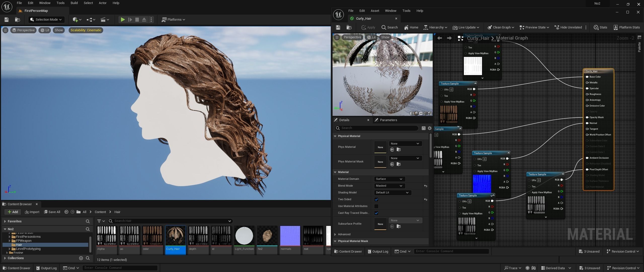Image resolution: width=644 pixels, height=272 pixels.
Task: Go back in Content Browser history
Action: coord(66,212)
